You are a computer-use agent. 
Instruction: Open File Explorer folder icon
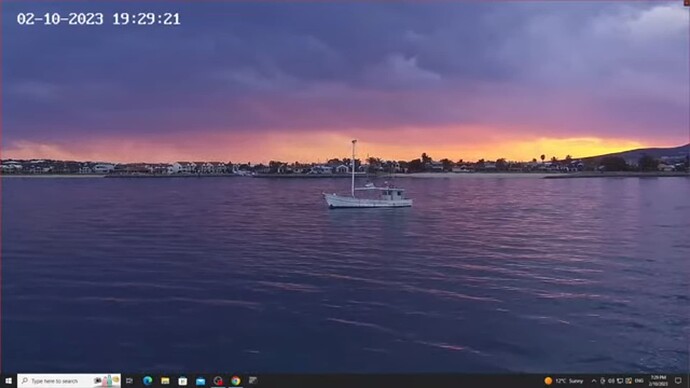click(x=165, y=381)
